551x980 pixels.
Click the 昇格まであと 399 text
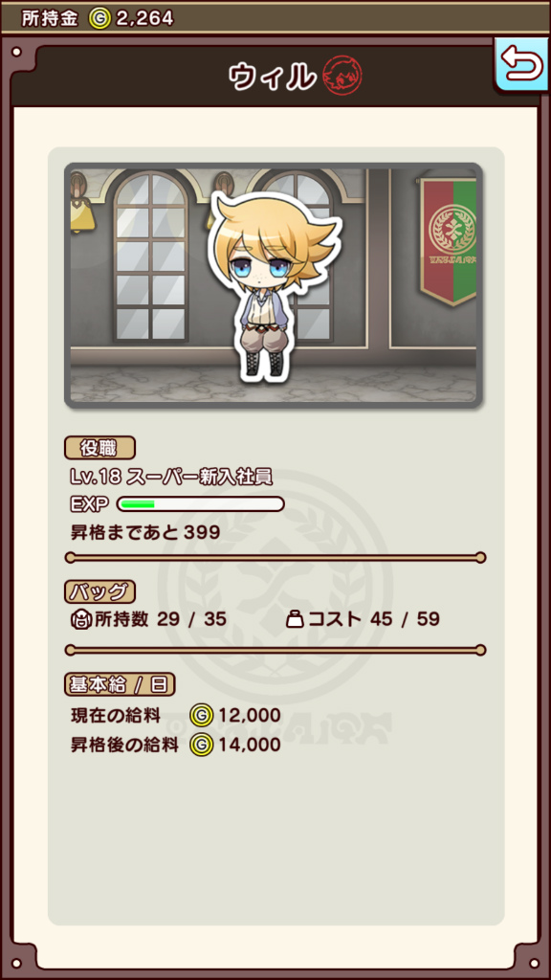click(x=145, y=532)
